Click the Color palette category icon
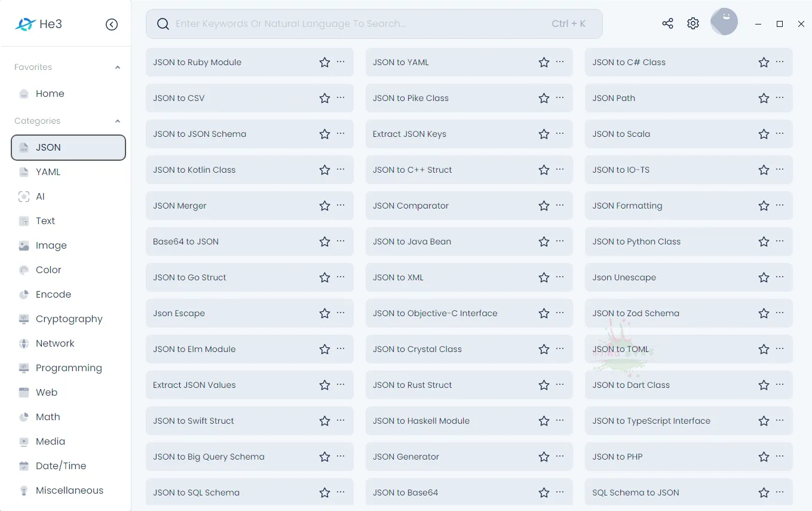812x511 pixels. coord(24,270)
